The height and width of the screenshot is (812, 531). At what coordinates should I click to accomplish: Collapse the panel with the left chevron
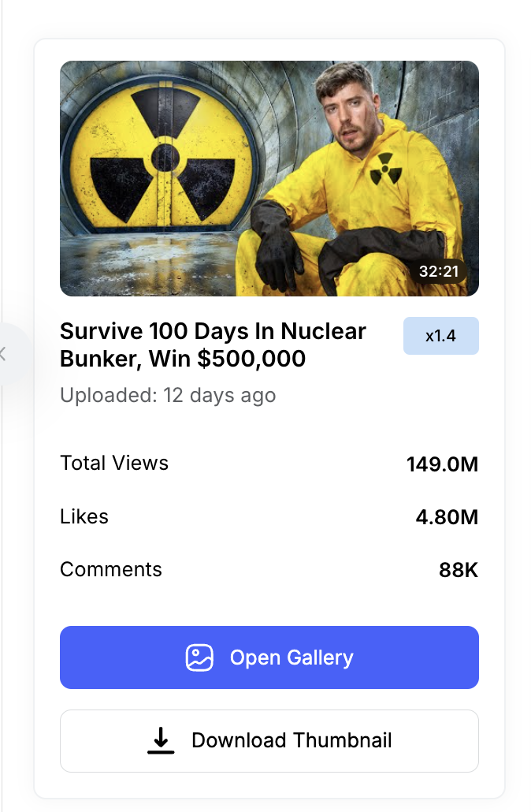pyautogui.click(x=3, y=354)
